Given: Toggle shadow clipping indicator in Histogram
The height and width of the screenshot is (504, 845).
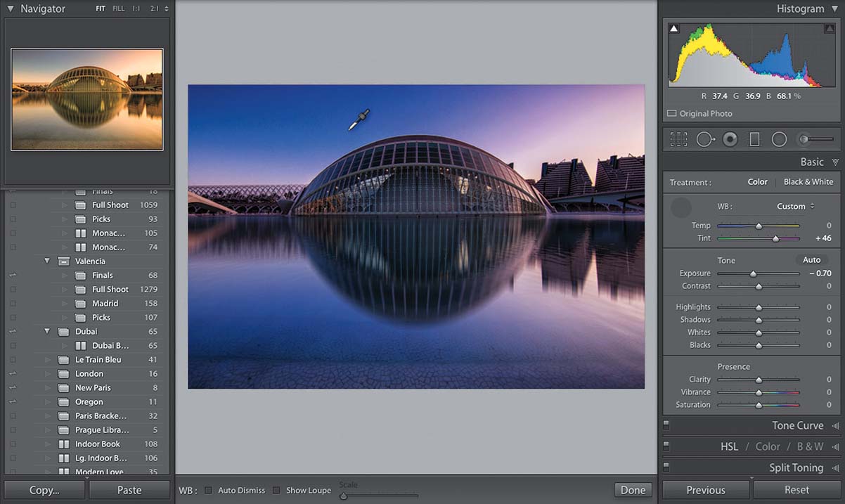Looking at the screenshot, I should pos(674,29).
